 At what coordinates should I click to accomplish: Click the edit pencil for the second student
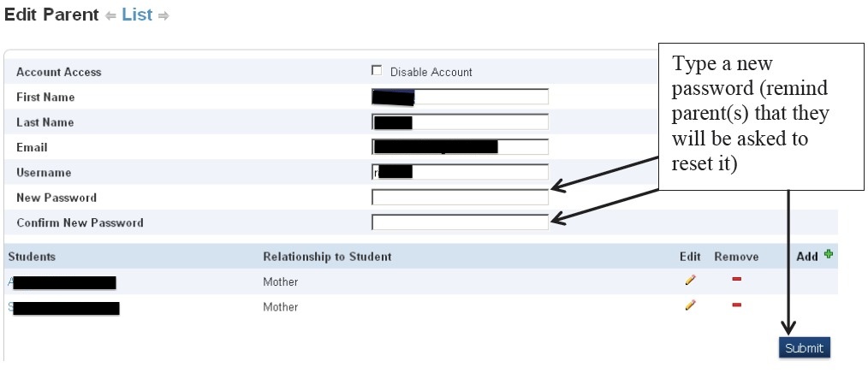pyautogui.click(x=690, y=305)
